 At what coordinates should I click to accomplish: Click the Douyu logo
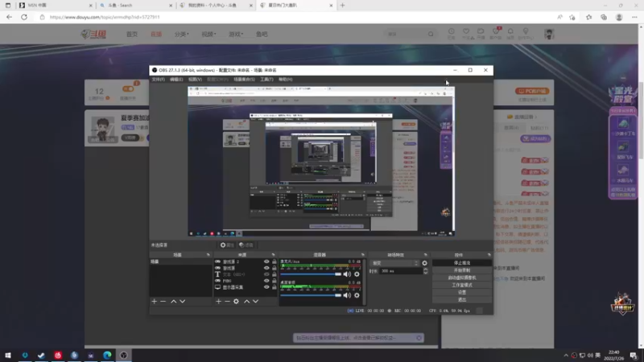(93, 34)
